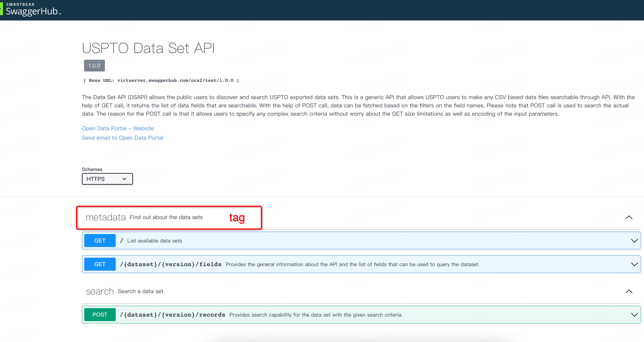The width and height of the screenshot is (644, 342).
Task: Click the GET badge for List available data sets
Action: [x=100, y=240]
